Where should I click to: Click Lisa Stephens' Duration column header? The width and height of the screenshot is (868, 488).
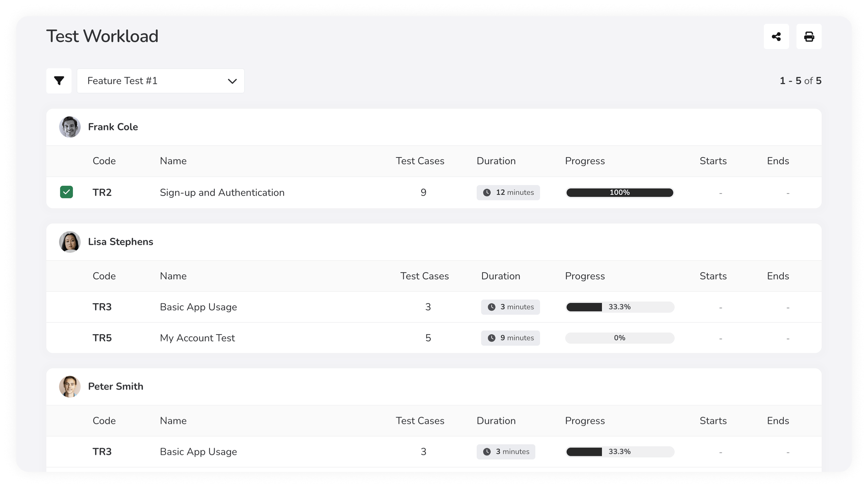point(500,276)
